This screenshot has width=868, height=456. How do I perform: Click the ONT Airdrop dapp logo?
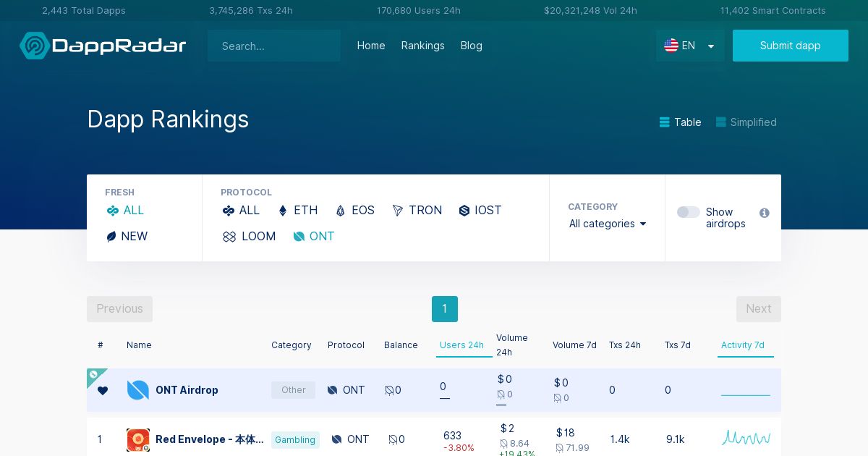137,390
